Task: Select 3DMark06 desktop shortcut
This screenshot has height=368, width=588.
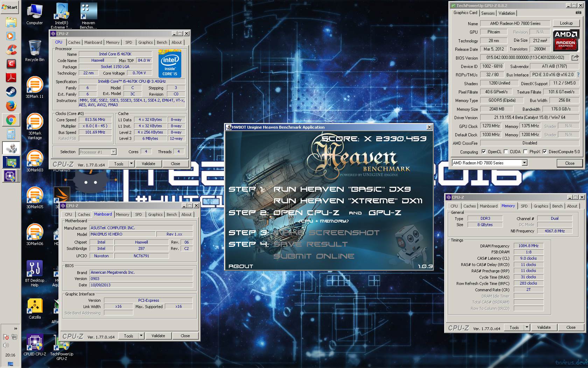Action: point(35,234)
